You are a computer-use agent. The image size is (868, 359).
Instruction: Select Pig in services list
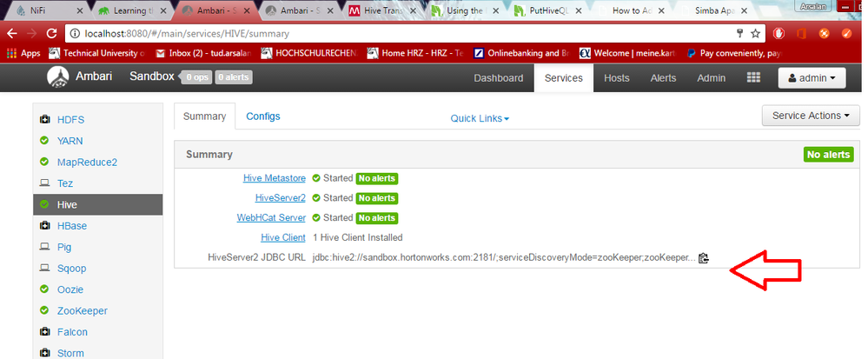tap(64, 247)
